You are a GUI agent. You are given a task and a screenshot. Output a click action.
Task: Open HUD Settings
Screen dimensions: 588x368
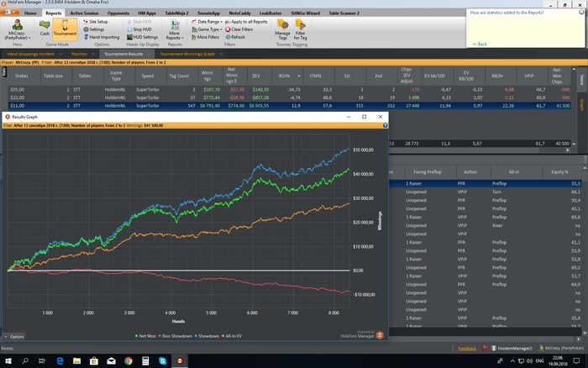[x=142, y=37]
